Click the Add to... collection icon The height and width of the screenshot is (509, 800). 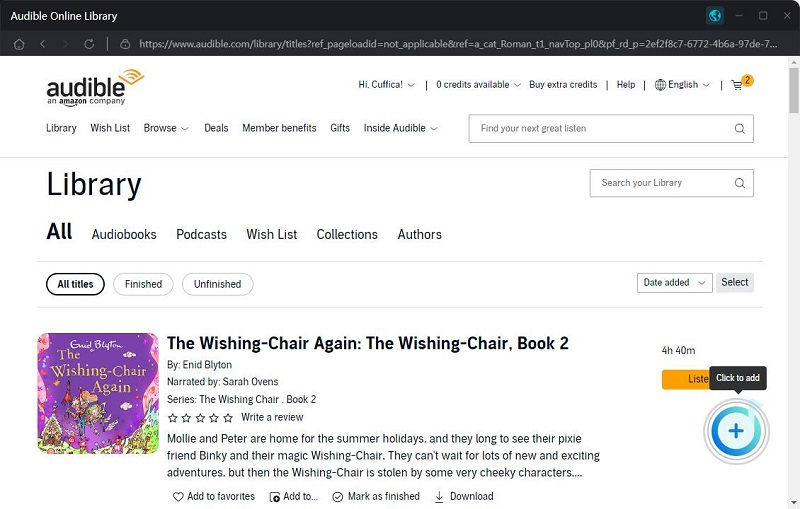pyautogui.click(x=274, y=497)
